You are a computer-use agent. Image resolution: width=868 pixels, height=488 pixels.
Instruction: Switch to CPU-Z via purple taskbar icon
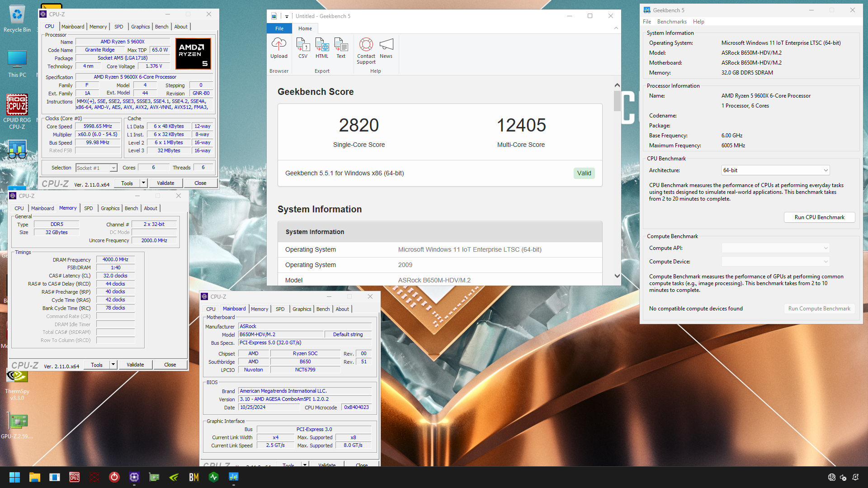[x=134, y=477]
